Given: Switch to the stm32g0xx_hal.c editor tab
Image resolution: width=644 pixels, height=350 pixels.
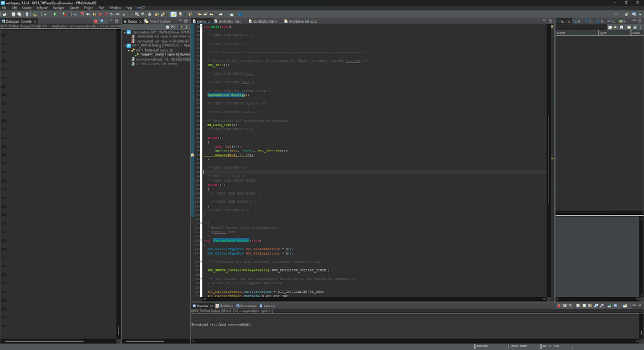Looking at the screenshot, I should [x=229, y=21].
